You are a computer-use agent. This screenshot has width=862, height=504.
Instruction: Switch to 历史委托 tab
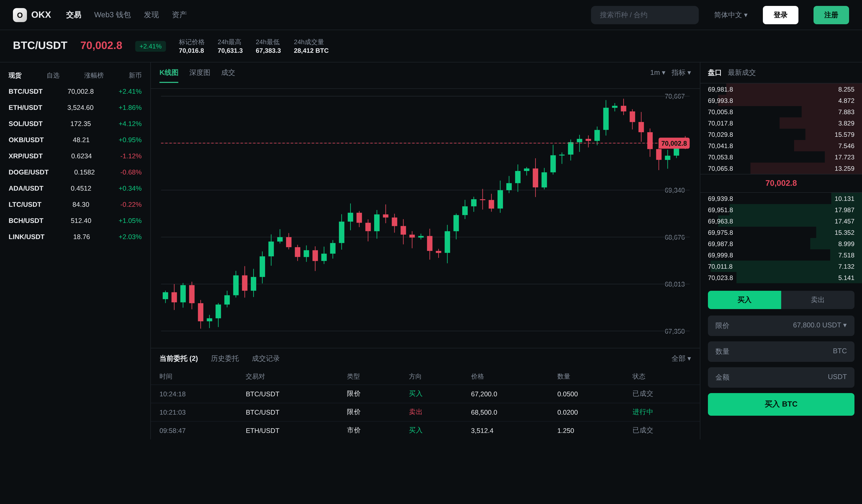pyautogui.click(x=225, y=358)
